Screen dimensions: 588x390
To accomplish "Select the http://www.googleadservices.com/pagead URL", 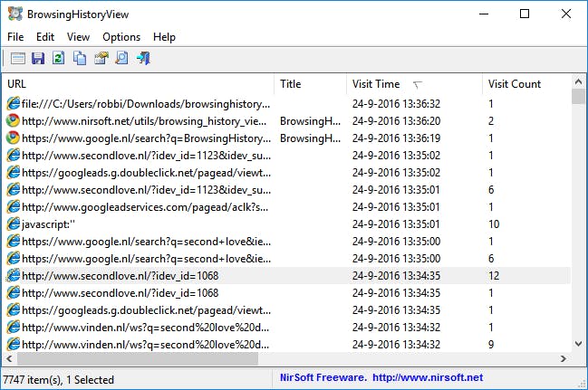I will [145, 207].
